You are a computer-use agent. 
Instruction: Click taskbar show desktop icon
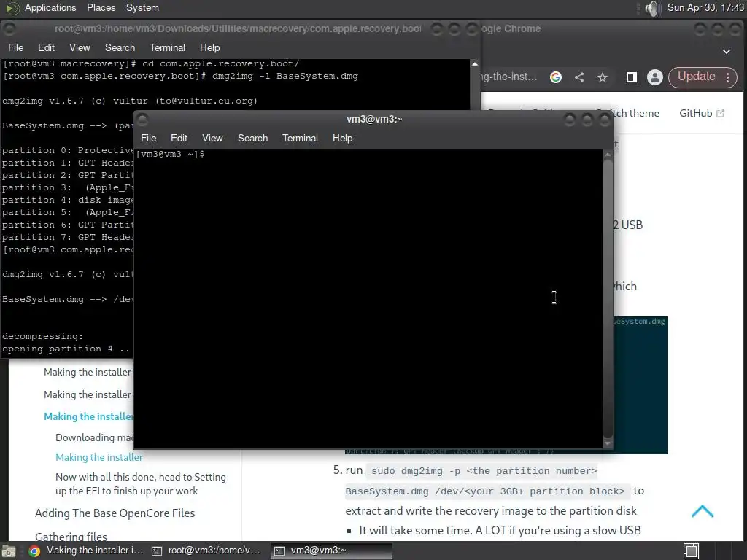[9, 551]
